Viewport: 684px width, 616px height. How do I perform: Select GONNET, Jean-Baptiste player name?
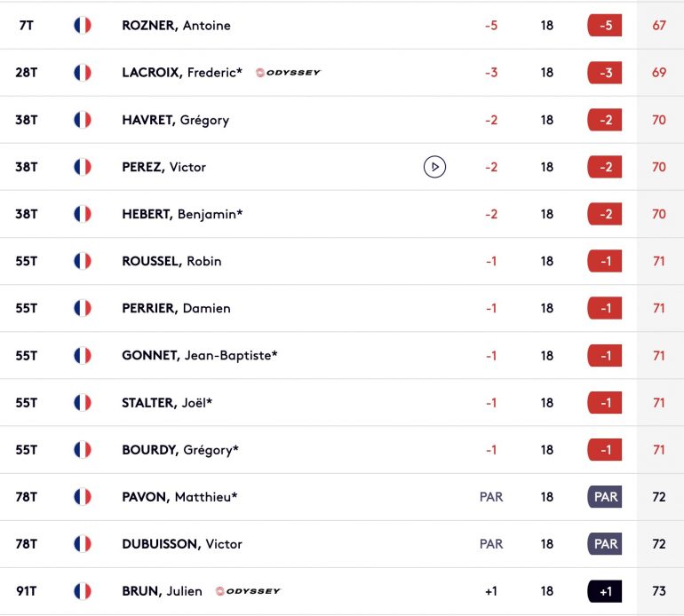pyautogui.click(x=199, y=355)
